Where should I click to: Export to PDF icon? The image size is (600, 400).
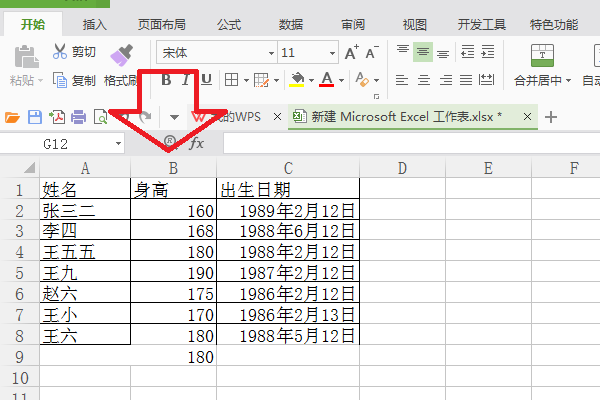pos(57,117)
